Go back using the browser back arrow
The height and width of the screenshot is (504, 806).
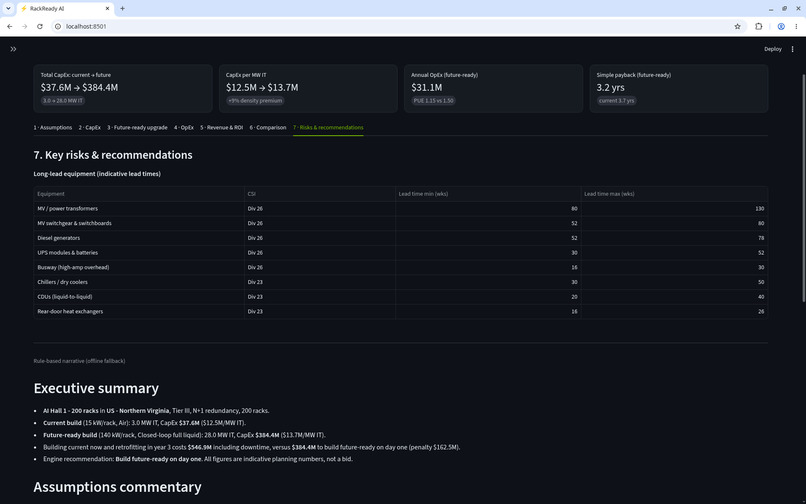coord(10,26)
